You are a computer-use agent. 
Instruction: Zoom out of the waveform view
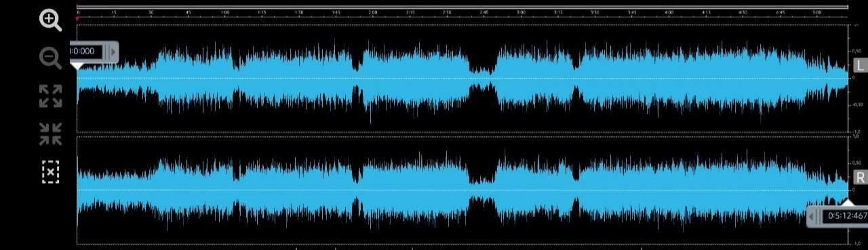tap(50, 58)
